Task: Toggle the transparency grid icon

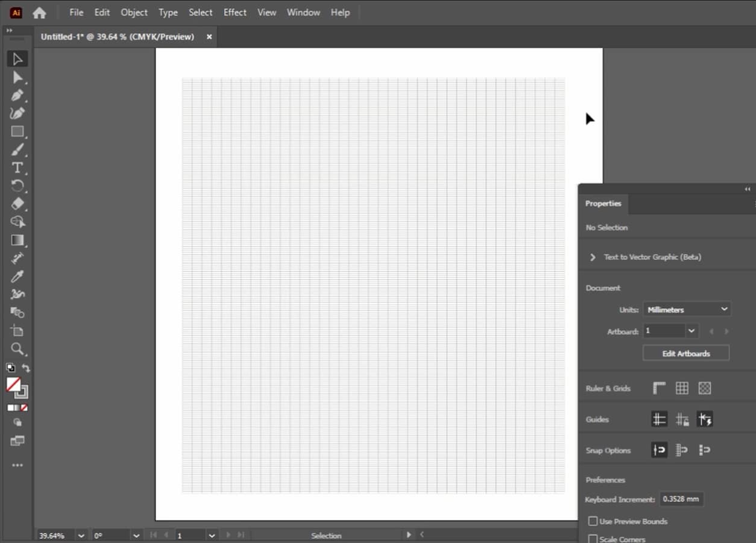Action: (x=704, y=389)
